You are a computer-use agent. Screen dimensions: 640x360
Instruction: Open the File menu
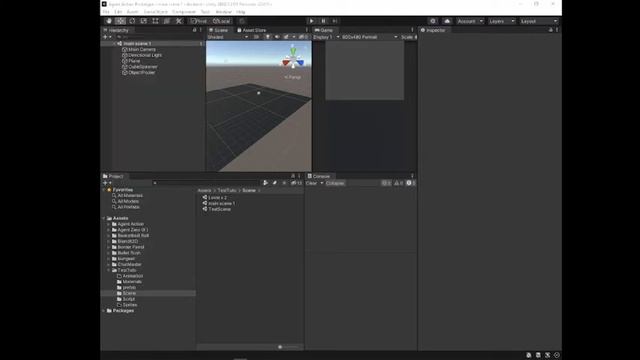(106, 12)
